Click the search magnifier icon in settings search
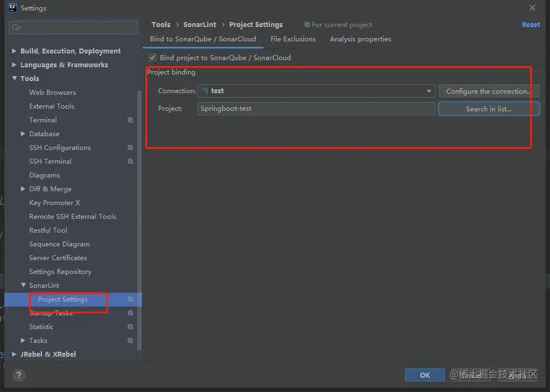Viewport: 550px width, 392px height. coord(16,28)
